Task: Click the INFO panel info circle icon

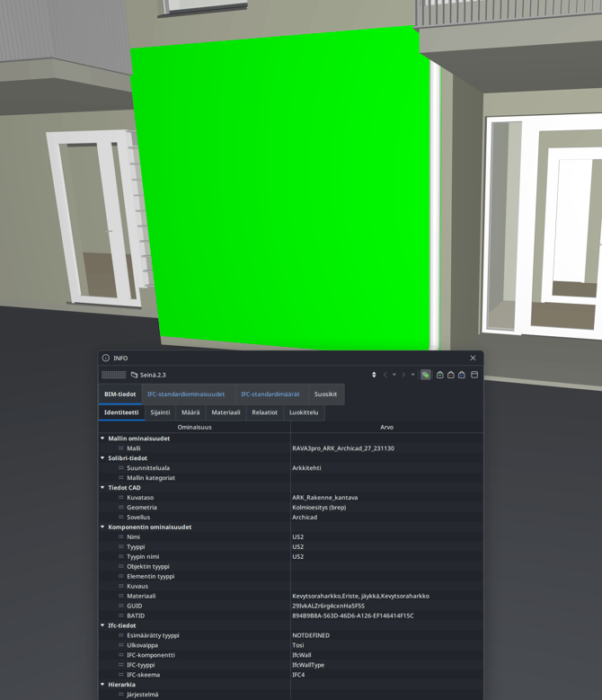Action: [106, 358]
